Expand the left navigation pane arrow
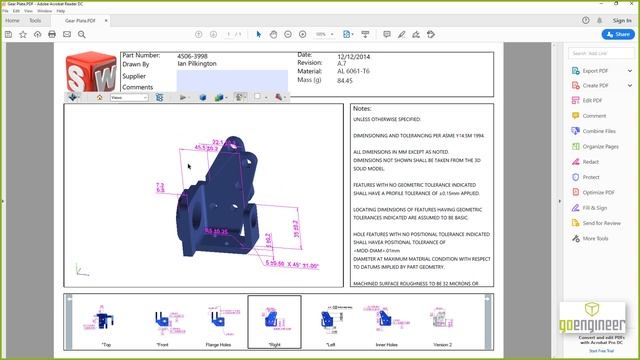Screen dimensions: 640x360 click(x=2, y=201)
